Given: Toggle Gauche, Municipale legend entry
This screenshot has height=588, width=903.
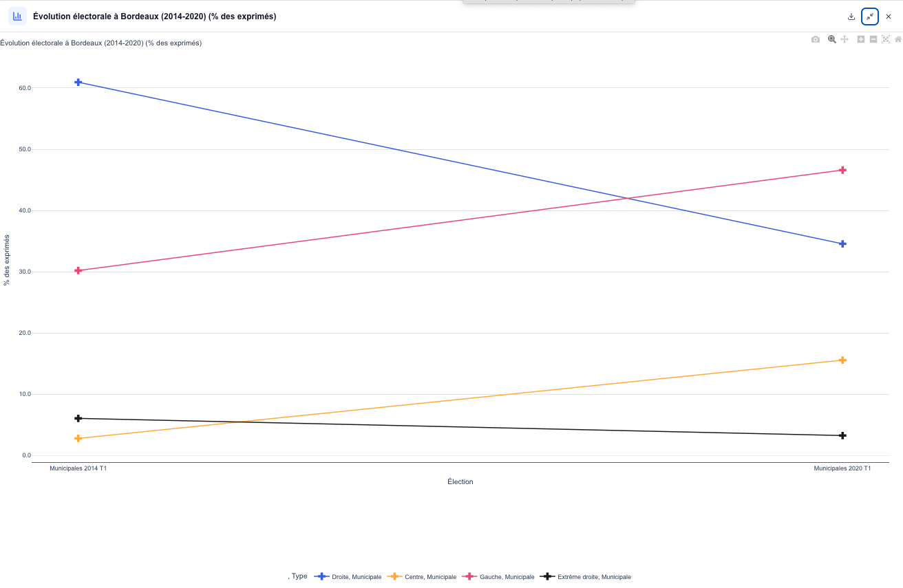Looking at the screenshot, I should [x=498, y=576].
